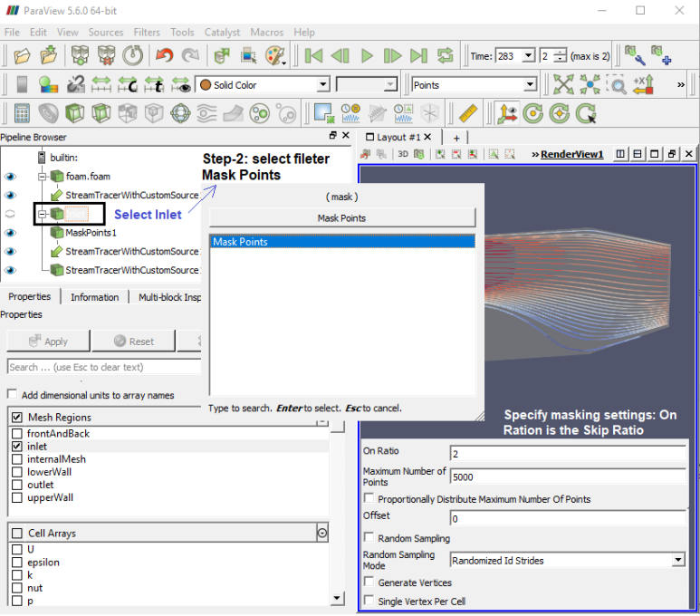Check Add dimensional units to array names
The width and height of the screenshot is (700, 616).
pyautogui.click(x=13, y=394)
